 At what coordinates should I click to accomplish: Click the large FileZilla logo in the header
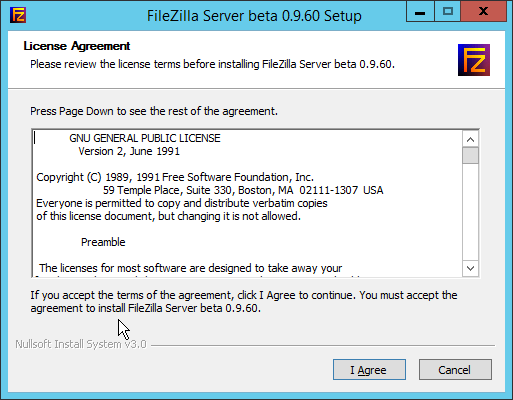(x=474, y=60)
